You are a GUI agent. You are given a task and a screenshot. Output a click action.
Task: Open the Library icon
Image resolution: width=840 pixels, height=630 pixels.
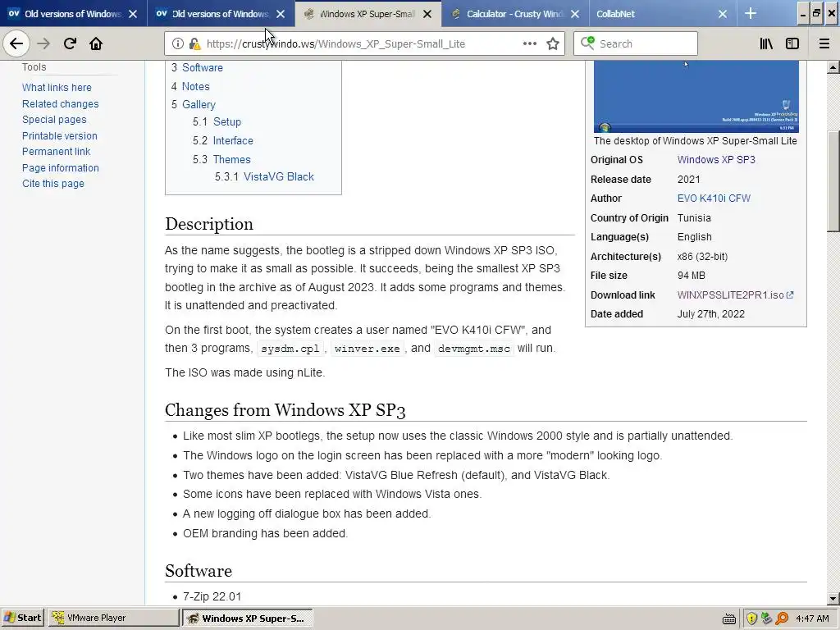tap(767, 44)
